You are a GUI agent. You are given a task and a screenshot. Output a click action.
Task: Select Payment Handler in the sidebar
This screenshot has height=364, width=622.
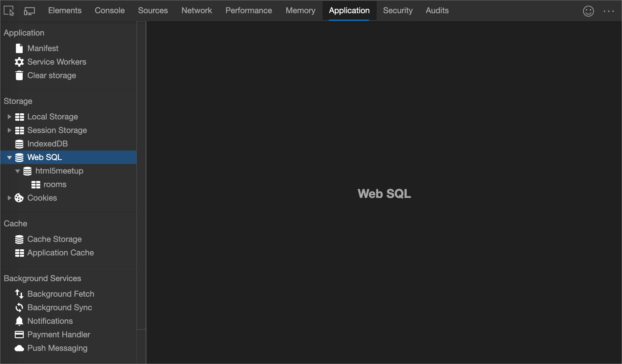tap(59, 334)
